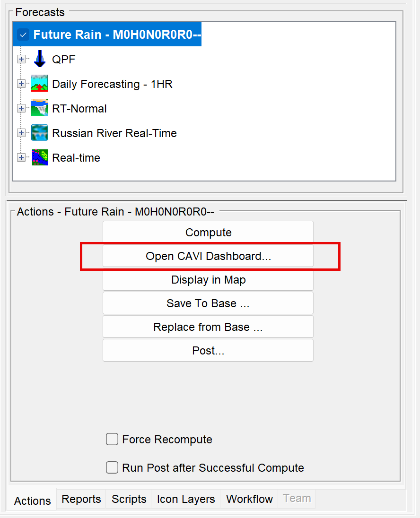The image size is (420, 518).
Task: Click Display in Map button
Action: pyautogui.click(x=208, y=280)
